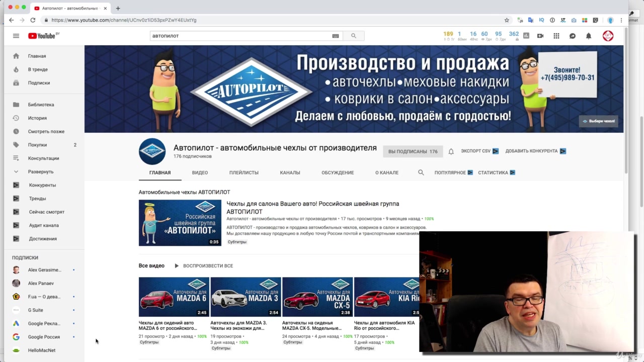Click the IQ extension icon

coord(541,20)
